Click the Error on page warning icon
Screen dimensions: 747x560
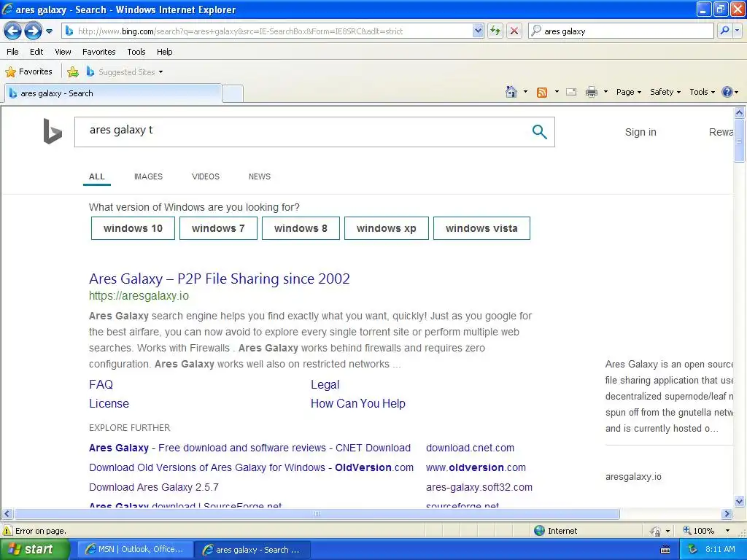click(x=7, y=531)
